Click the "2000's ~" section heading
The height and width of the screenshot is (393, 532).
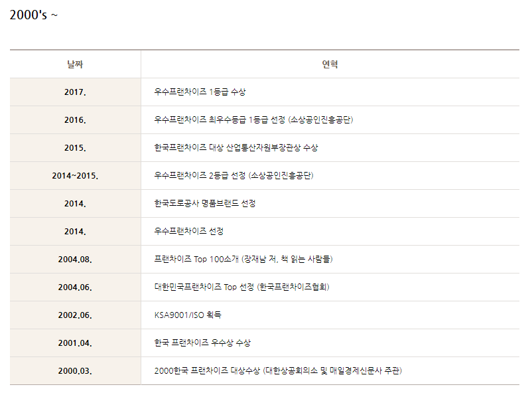[34, 15]
